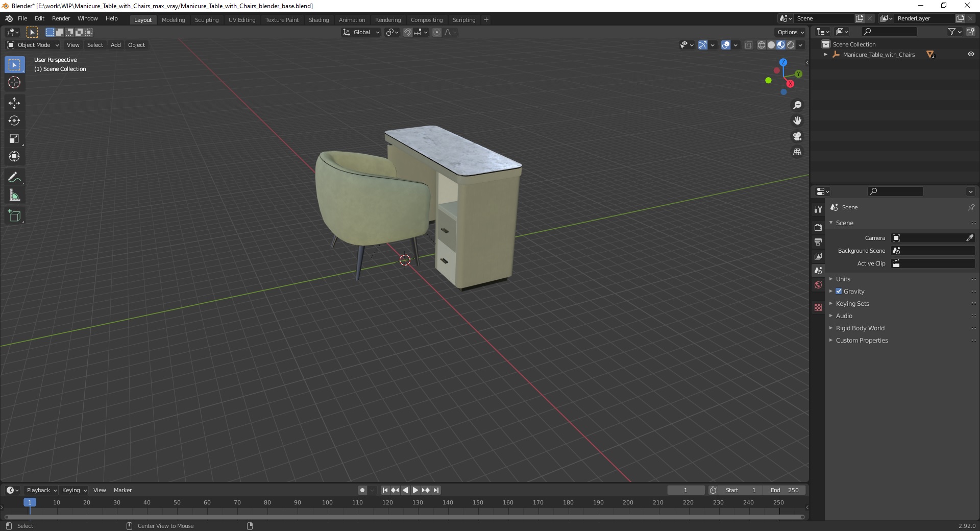Expand the Keying Sets panel

tap(852, 303)
